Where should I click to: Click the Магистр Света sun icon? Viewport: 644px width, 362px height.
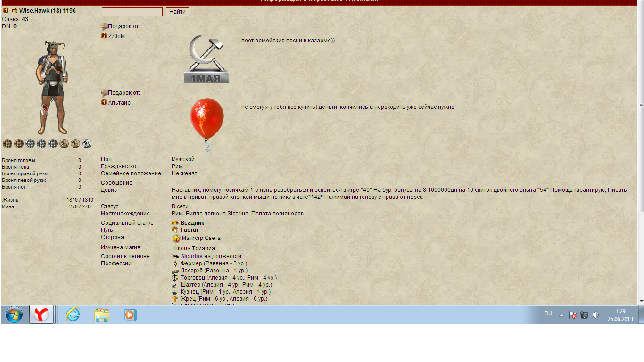[x=177, y=239]
